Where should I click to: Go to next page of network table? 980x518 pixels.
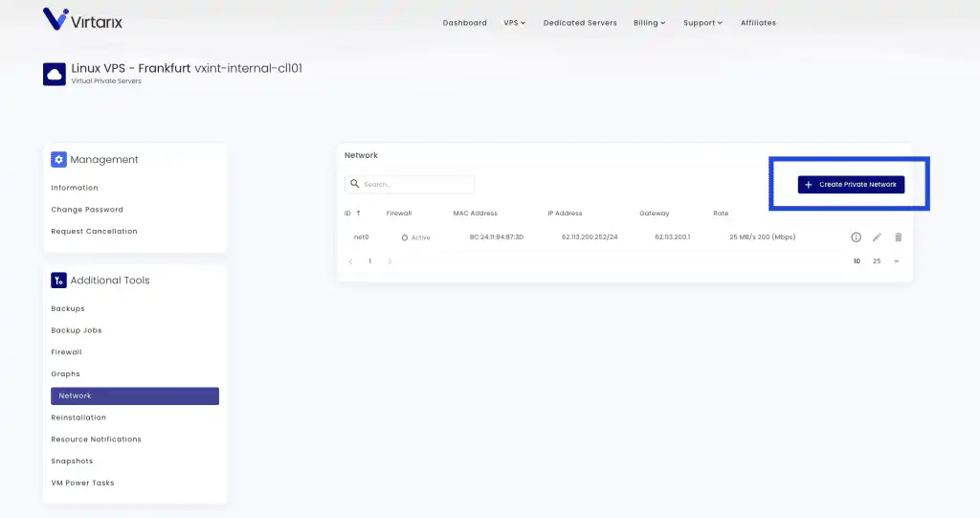tap(390, 261)
